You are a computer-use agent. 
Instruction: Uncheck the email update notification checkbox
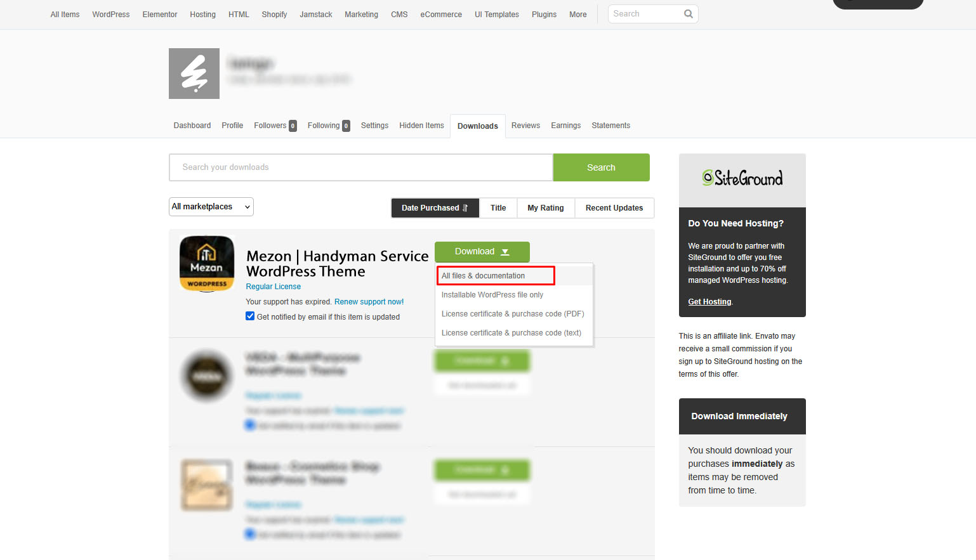tap(250, 316)
